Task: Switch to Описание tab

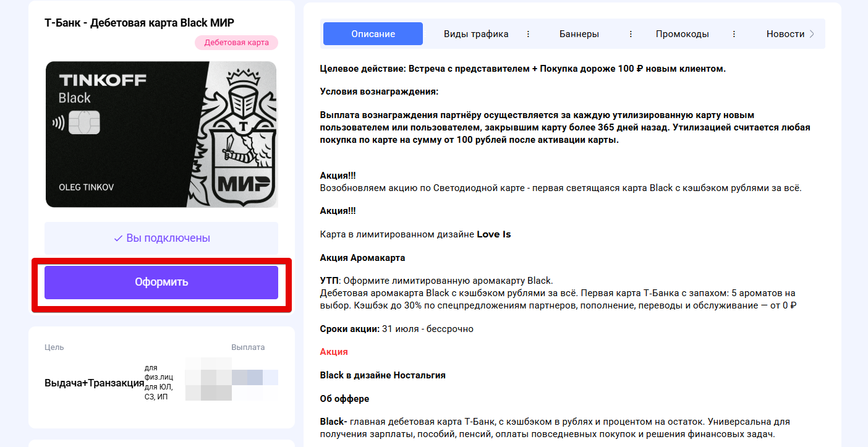Action: click(373, 34)
